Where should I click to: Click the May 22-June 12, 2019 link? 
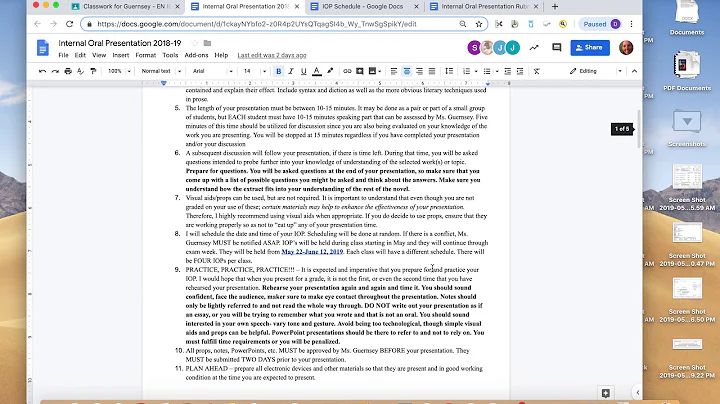(312, 252)
